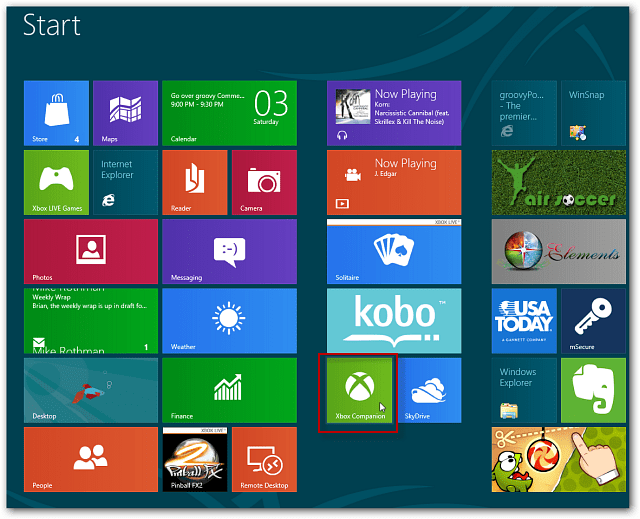The width and height of the screenshot is (640, 519).
Task: Open the SkyDrive tile
Action: (429, 390)
